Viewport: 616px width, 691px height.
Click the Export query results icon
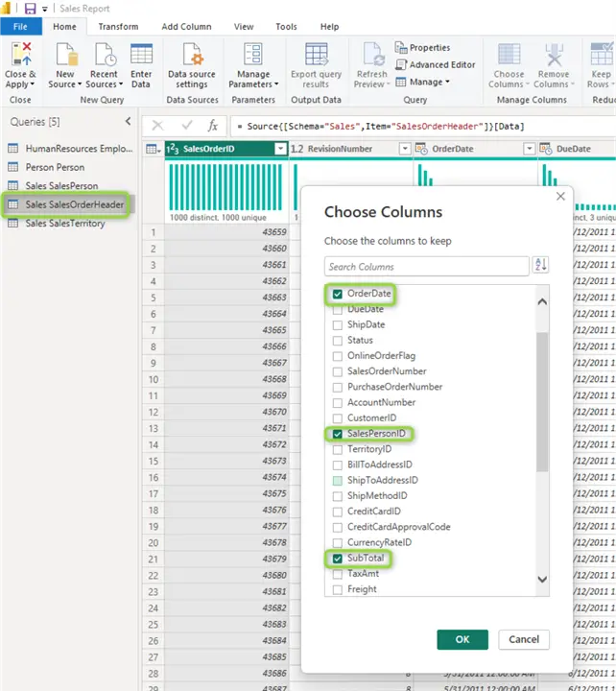tap(316, 55)
